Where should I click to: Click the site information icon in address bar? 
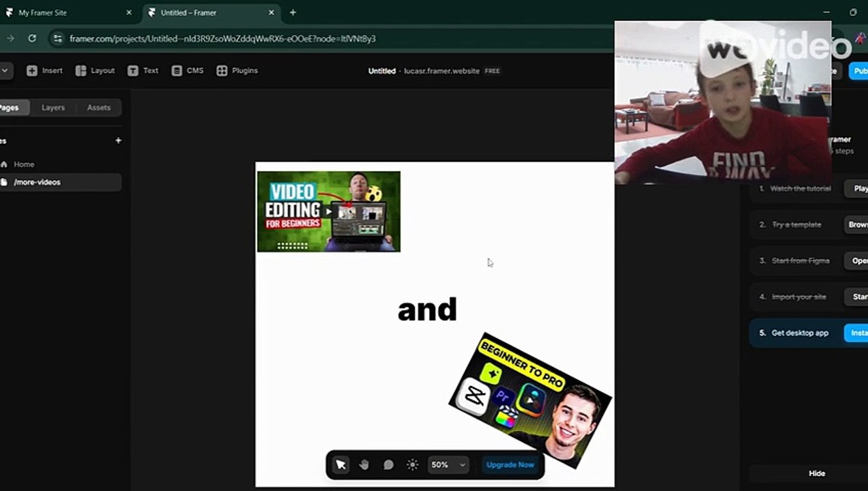[58, 39]
